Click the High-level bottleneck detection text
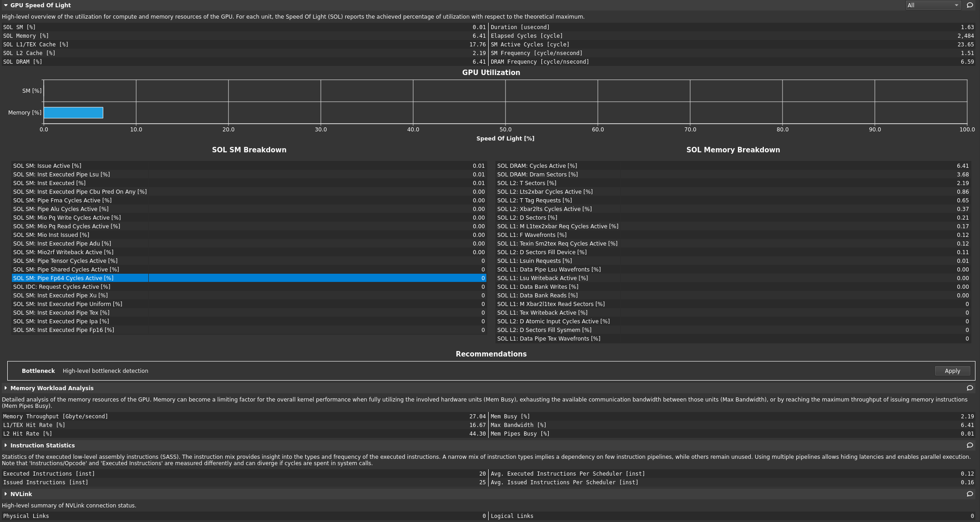Viewport: 980px width, 522px height. click(105, 371)
